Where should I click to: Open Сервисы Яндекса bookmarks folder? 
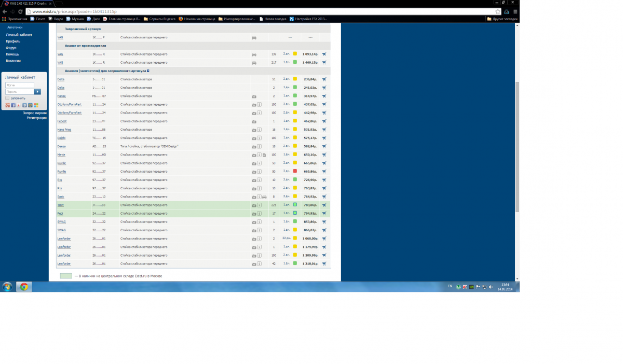tap(159, 19)
